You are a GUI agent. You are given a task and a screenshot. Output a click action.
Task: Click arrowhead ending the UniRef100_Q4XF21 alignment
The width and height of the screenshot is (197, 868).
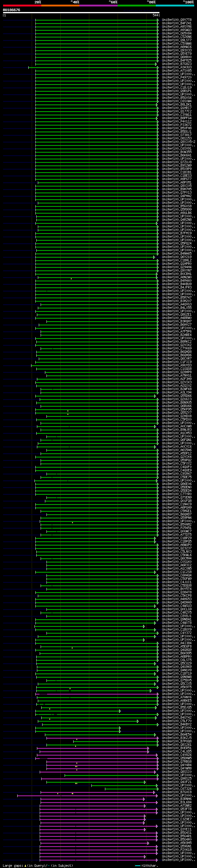145,782
